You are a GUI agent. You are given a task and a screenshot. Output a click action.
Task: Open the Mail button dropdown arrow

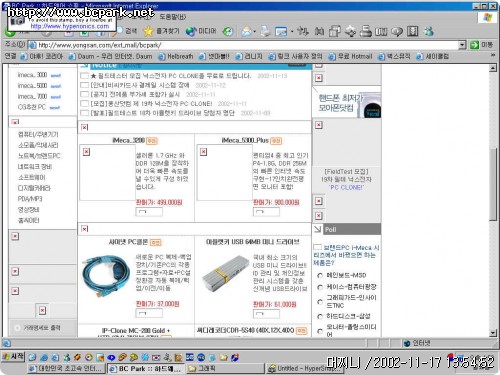(255, 32)
